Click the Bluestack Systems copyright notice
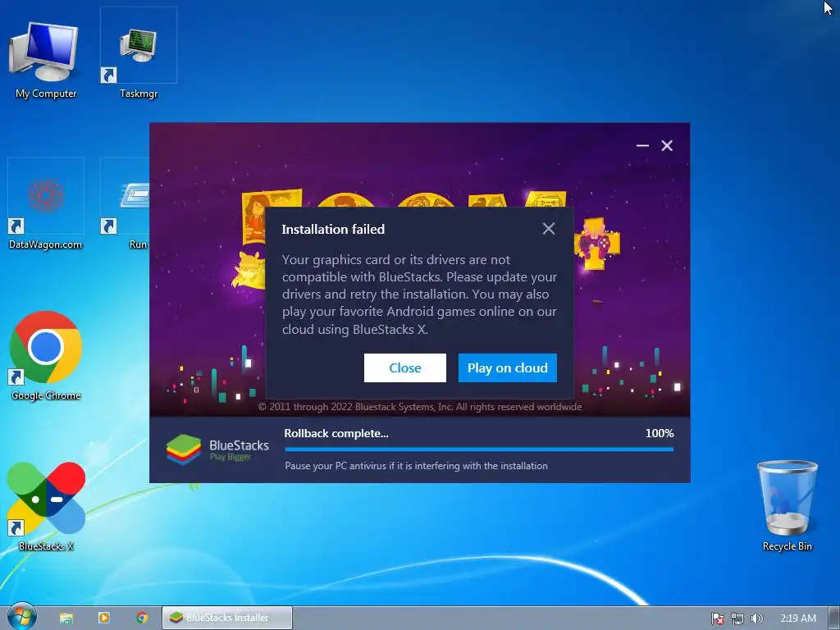 (x=420, y=407)
